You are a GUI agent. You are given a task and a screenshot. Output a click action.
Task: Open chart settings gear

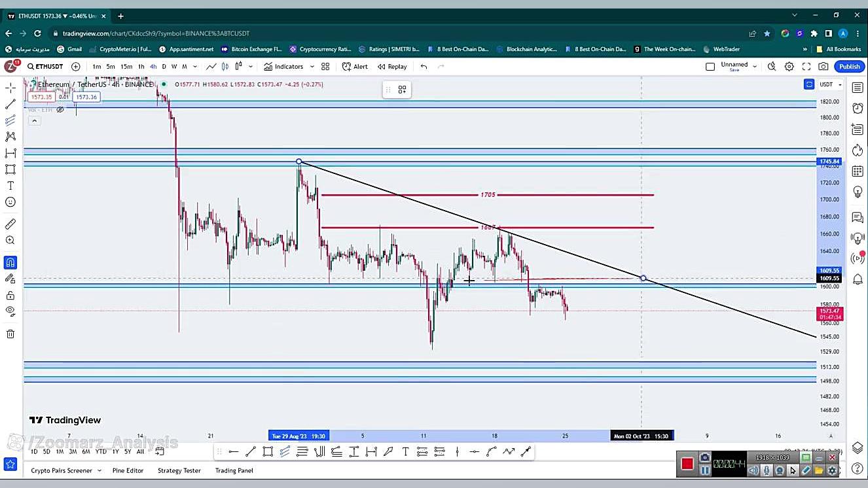coord(789,67)
